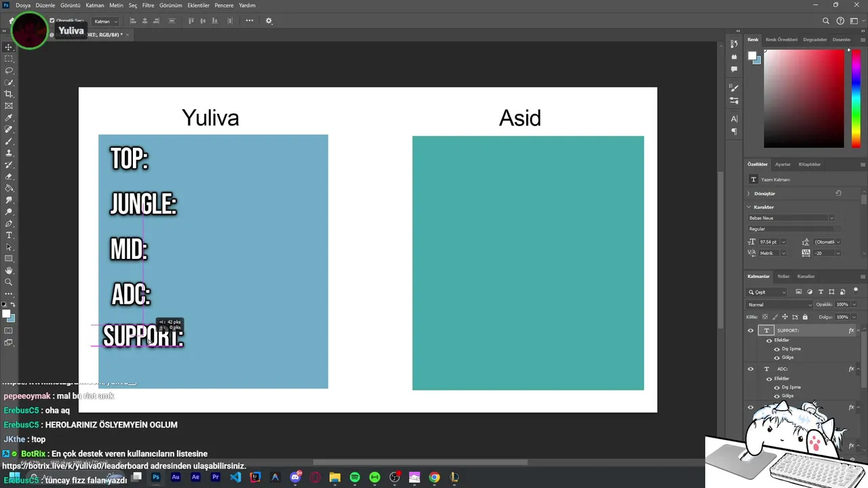Select the Rectangle shape tool
The width and height of the screenshot is (868, 488).
(9, 259)
